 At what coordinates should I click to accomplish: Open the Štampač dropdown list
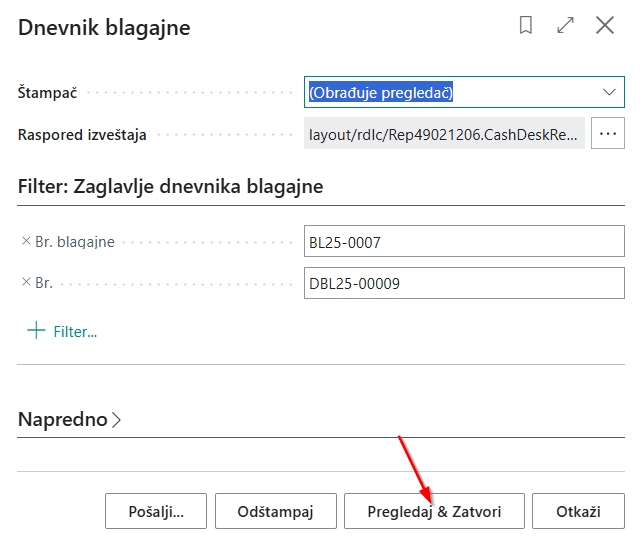click(x=609, y=92)
